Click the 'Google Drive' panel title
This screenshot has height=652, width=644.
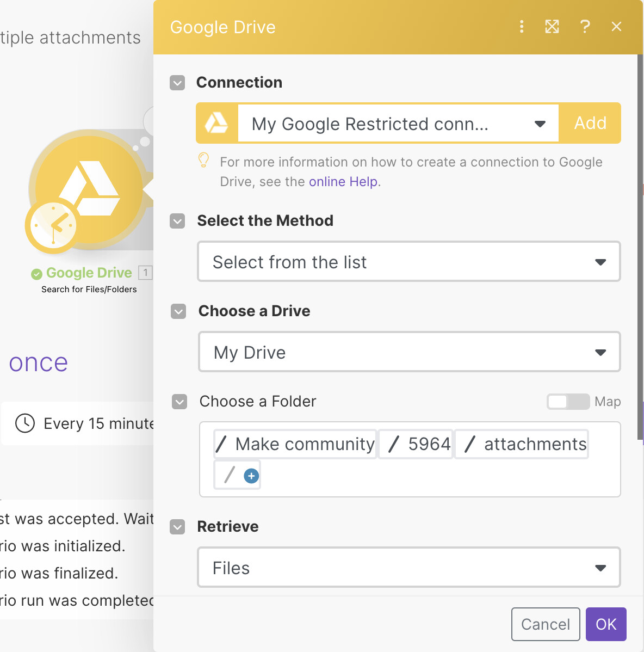[x=222, y=27]
